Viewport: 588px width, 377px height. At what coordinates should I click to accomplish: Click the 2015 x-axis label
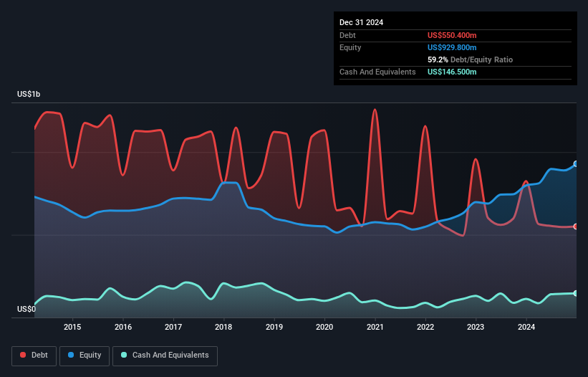coord(72,327)
